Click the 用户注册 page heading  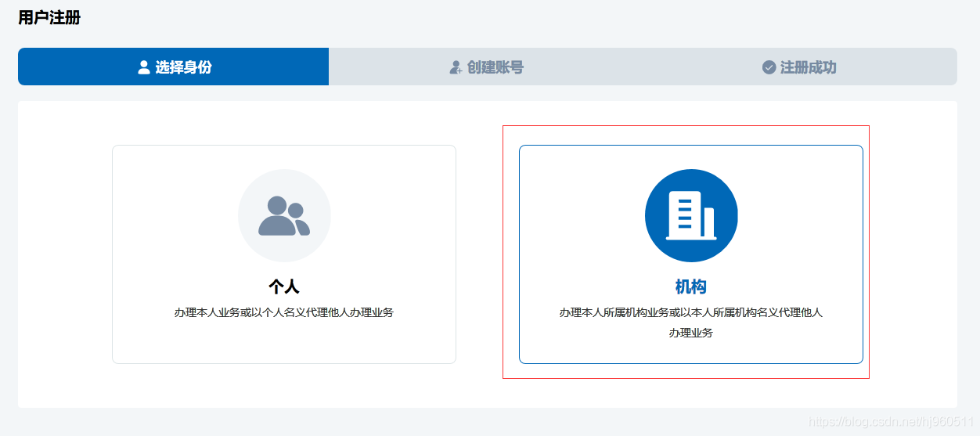coord(49,17)
